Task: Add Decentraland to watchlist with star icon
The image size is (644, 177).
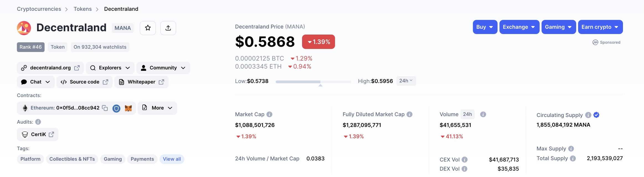Action: click(x=148, y=28)
